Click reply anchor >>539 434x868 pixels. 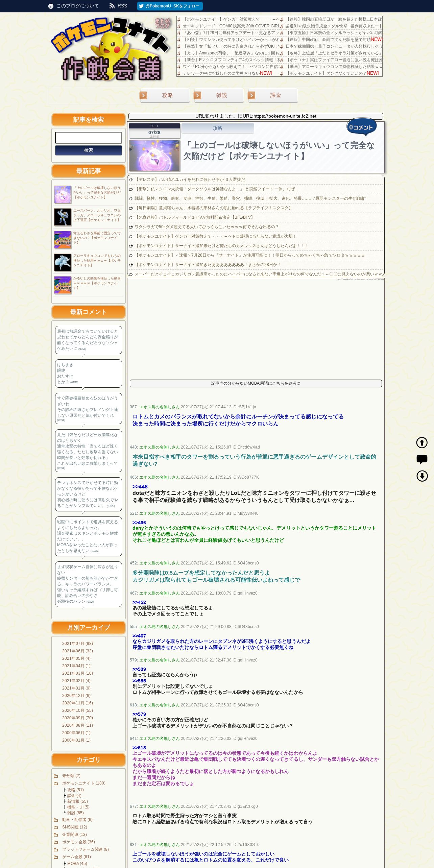[139, 669]
